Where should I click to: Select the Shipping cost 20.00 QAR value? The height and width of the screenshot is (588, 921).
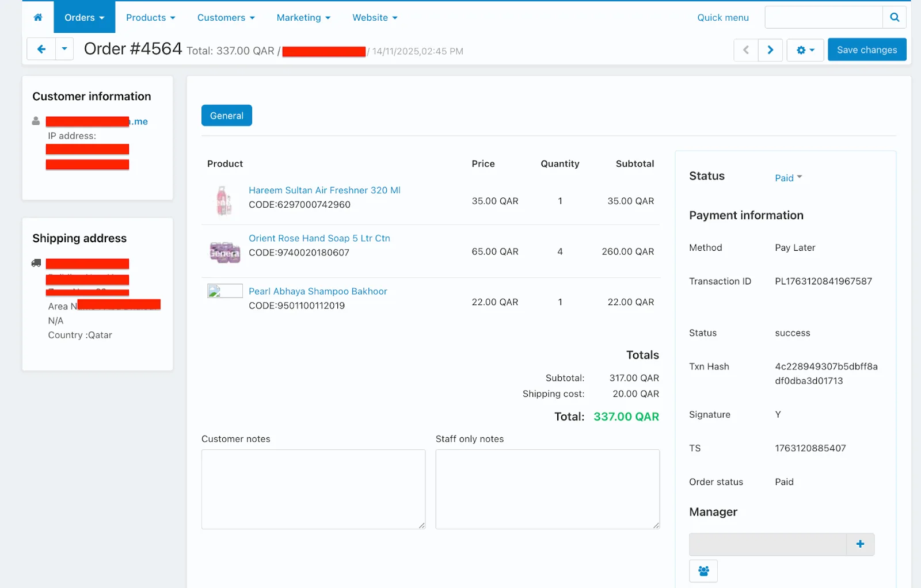(x=636, y=394)
